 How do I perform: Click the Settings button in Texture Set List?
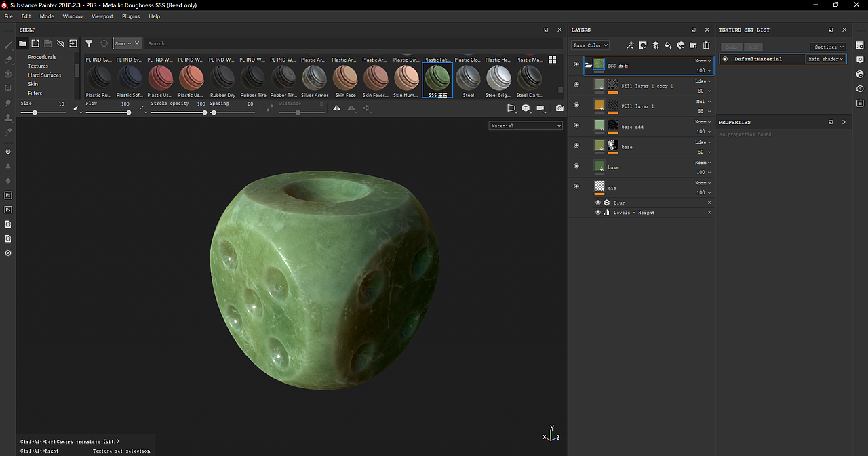click(827, 47)
